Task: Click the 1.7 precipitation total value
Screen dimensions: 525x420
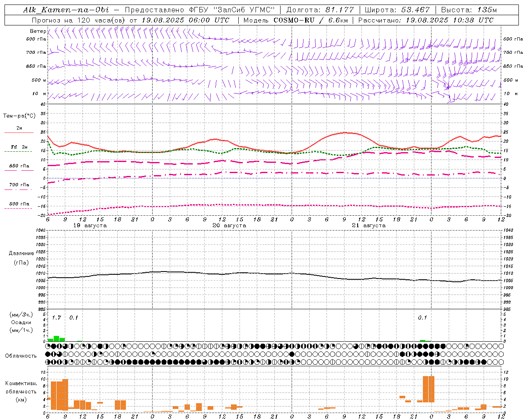Action: pyautogui.click(x=57, y=318)
